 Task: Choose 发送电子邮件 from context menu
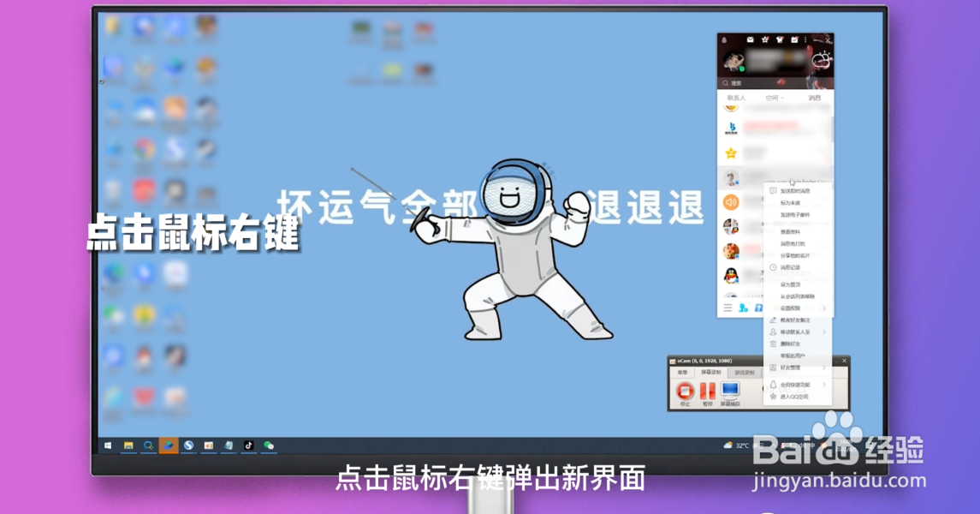coord(799,214)
